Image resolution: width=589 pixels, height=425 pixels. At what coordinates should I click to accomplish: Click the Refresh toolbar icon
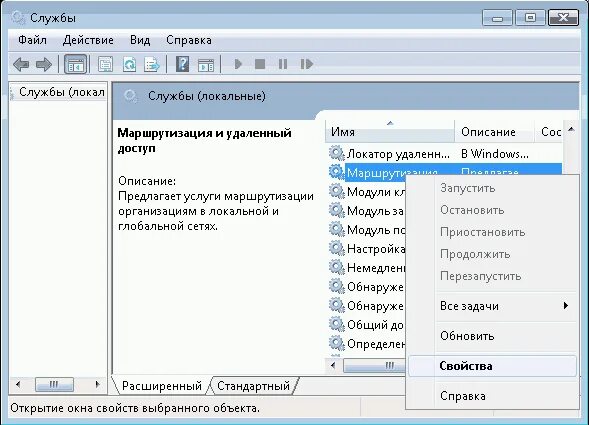[x=130, y=64]
